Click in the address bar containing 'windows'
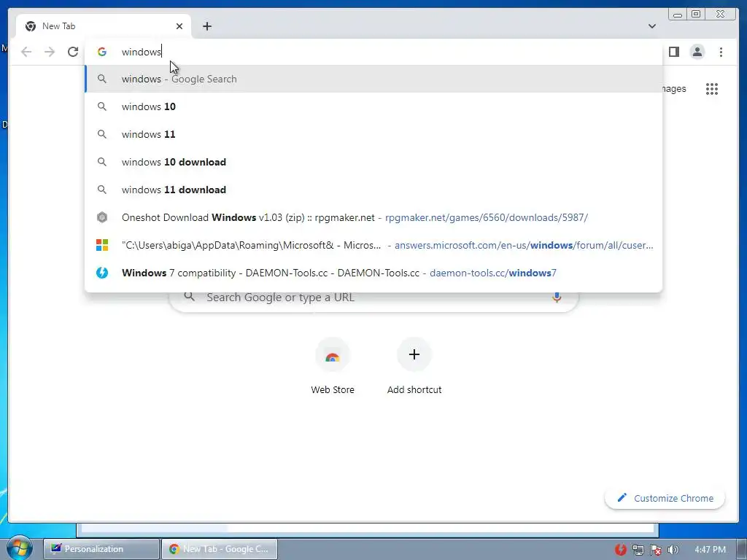Image resolution: width=747 pixels, height=560 pixels. [x=373, y=52]
